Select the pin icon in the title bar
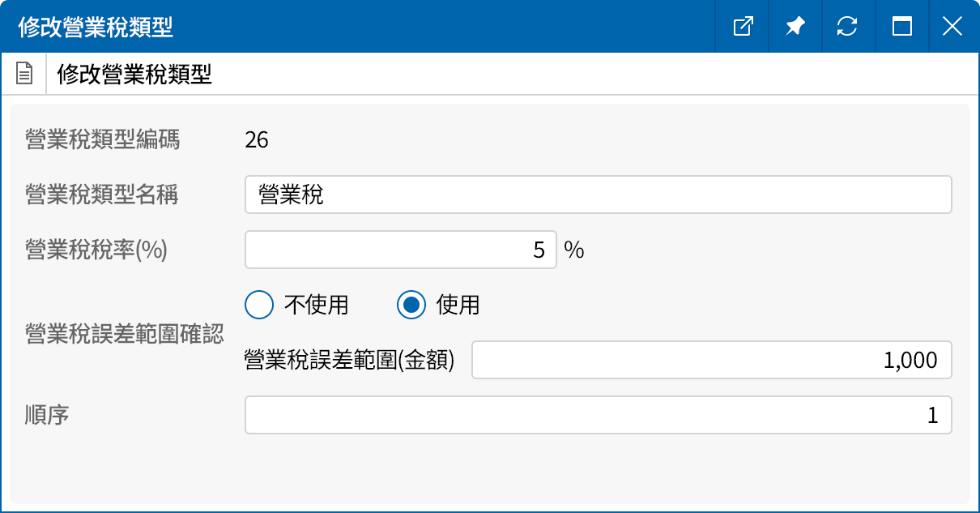The height and width of the screenshot is (513, 980). pos(795,26)
